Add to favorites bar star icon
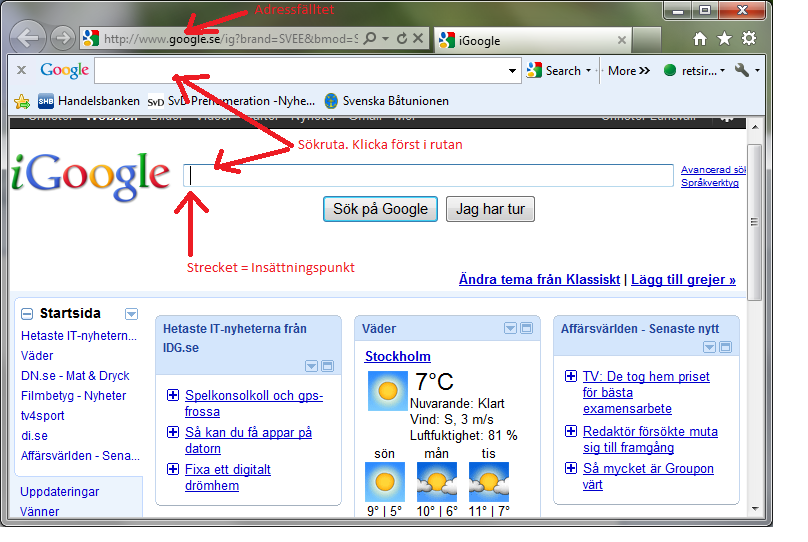The width and height of the screenshot is (808, 542). (22, 101)
